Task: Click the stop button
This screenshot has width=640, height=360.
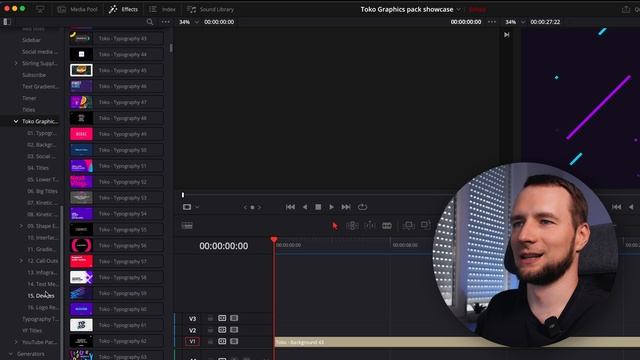Action: click(x=318, y=207)
